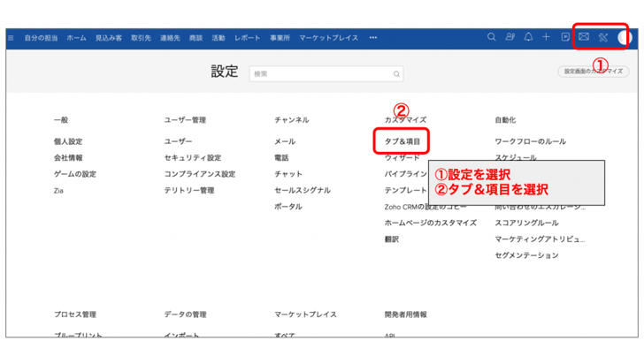Click the ワークフローのルール link
Viewport: 644px width, 341px height.
[530, 141]
